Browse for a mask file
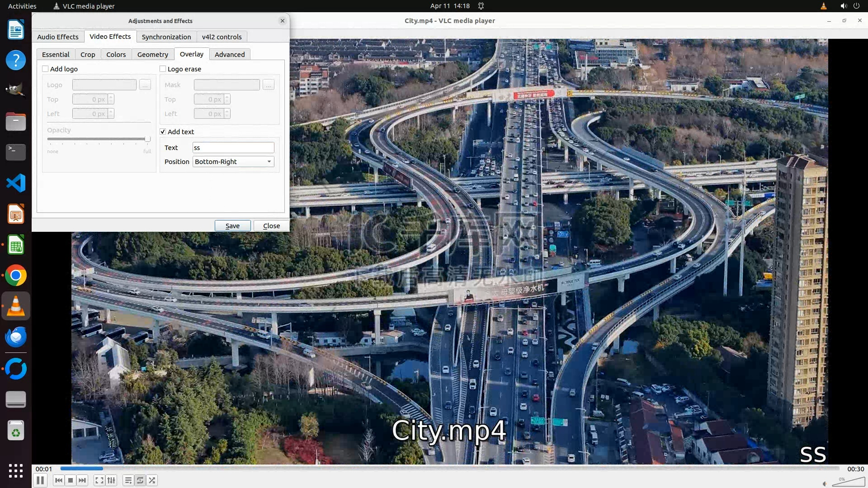This screenshot has height=488, width=868. [269, 85]
